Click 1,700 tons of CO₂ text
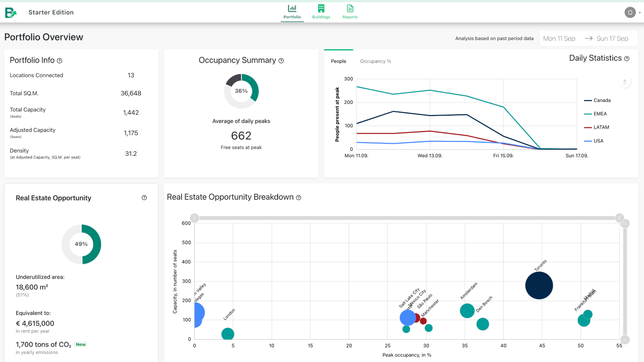The height and width of the screenshot is (362, 644). (43, 345)
